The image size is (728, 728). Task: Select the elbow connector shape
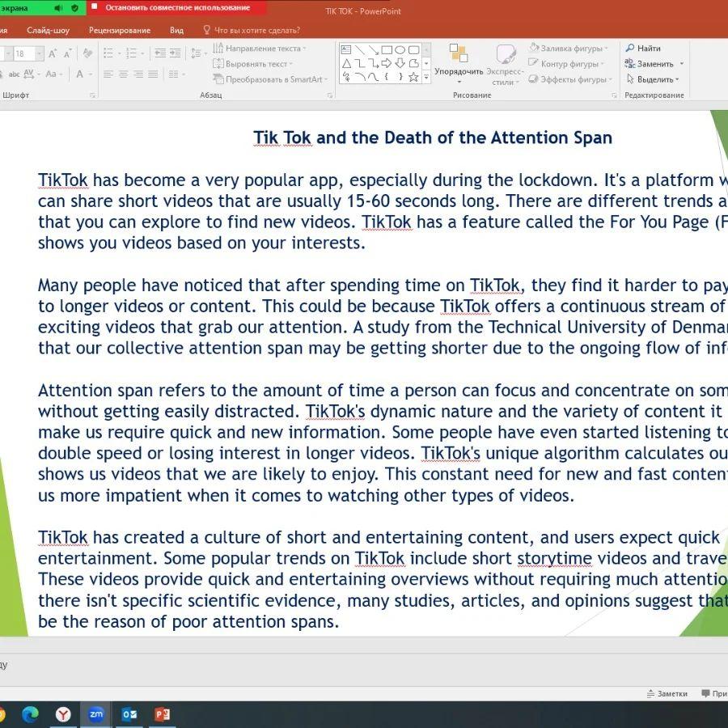coord(359,64)
